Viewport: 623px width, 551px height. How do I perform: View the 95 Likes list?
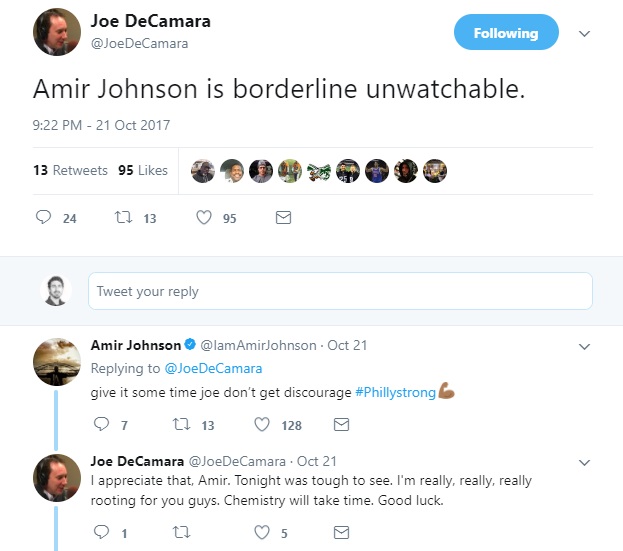(x=143, y=170)
